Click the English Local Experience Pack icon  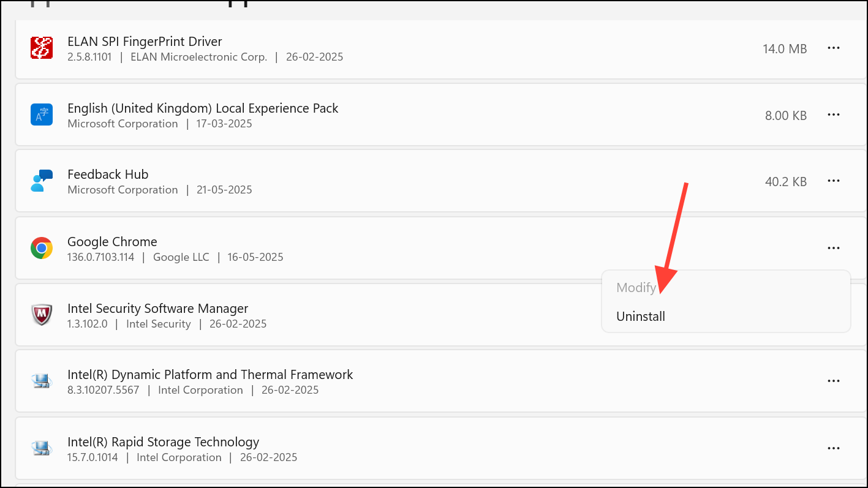(x=42, y=114)
